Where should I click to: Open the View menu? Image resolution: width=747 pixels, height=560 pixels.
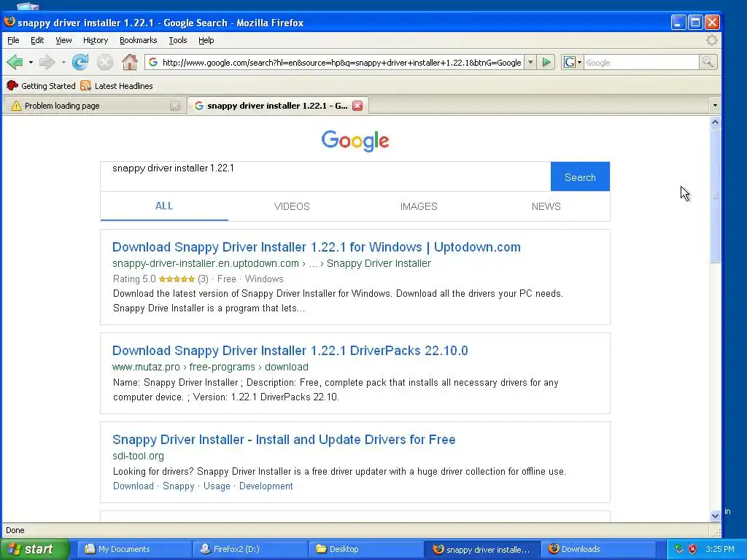63,41
